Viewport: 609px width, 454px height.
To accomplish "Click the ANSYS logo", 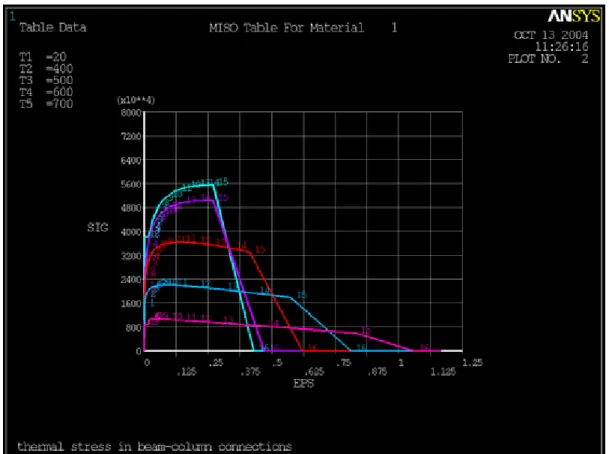I will (574, 16).
